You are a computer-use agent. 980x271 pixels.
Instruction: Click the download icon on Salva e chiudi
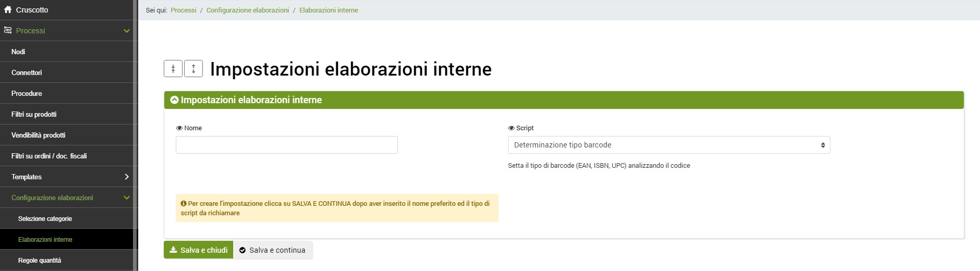(173, 250)
